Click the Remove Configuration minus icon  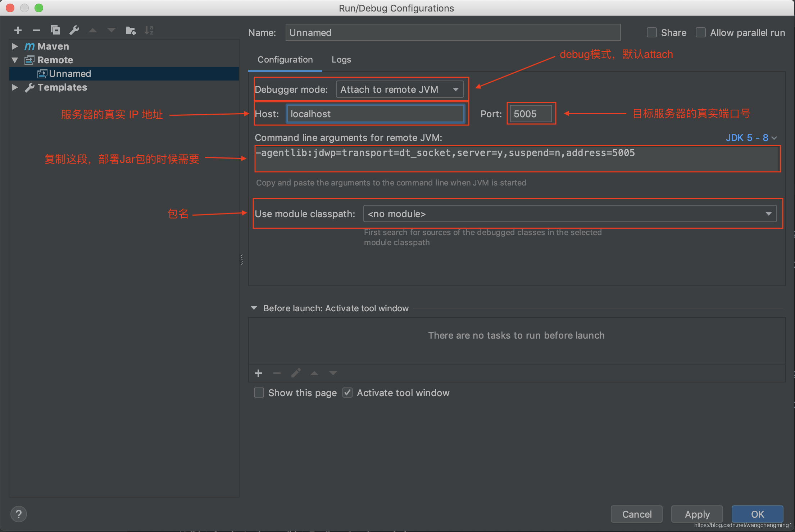[37, 31]
